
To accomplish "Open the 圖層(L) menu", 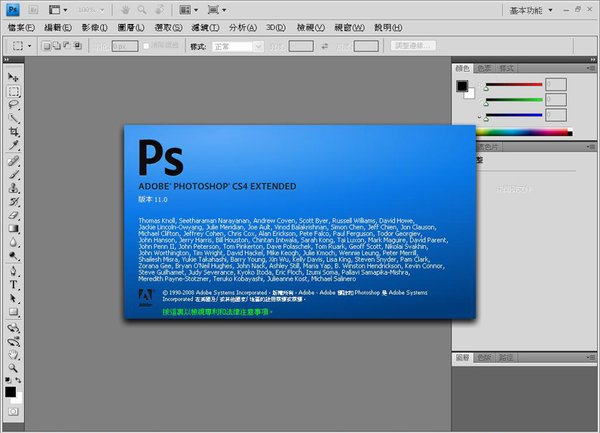I will (131, 28).
